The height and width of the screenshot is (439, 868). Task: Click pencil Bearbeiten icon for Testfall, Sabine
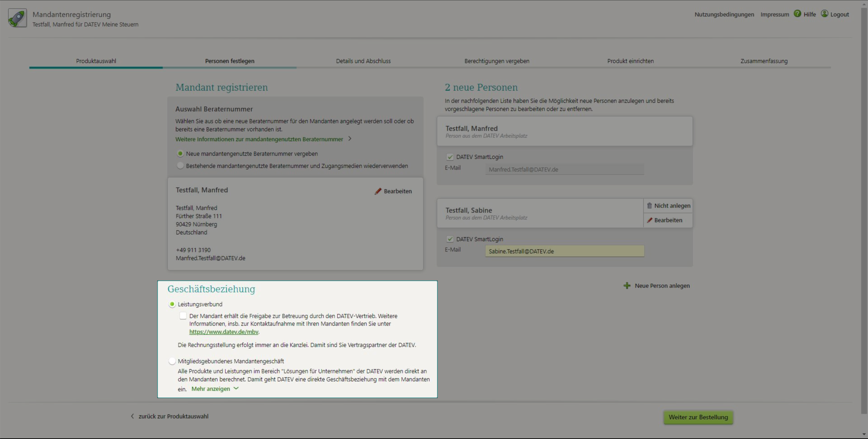click(649, 220)
